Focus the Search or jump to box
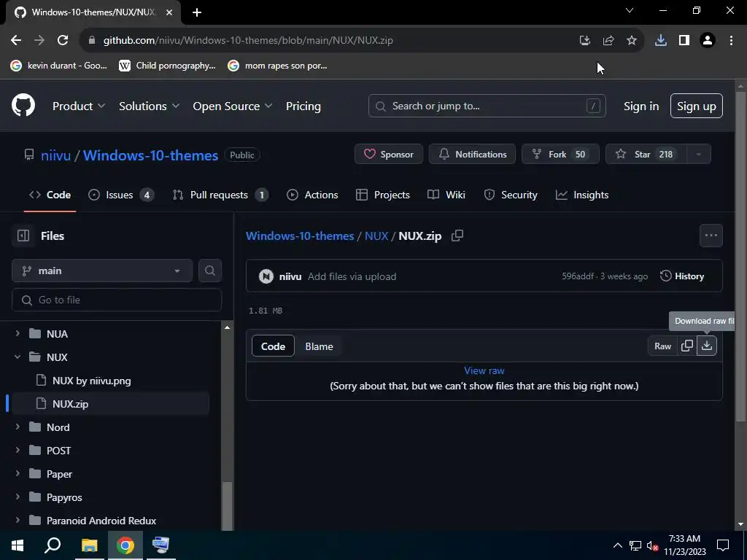 pyautogui.click(x=487, y=106)
